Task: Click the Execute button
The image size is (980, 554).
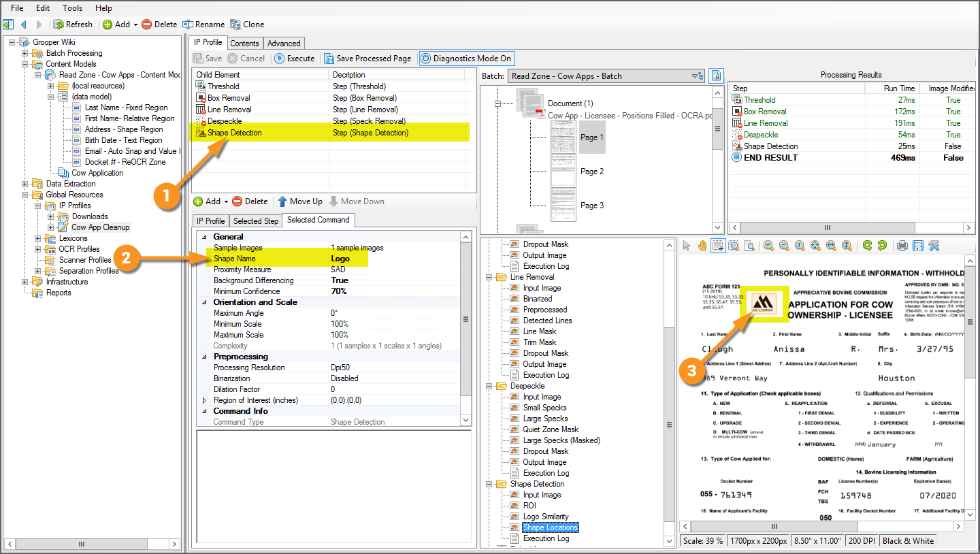Action: (295, 59)
